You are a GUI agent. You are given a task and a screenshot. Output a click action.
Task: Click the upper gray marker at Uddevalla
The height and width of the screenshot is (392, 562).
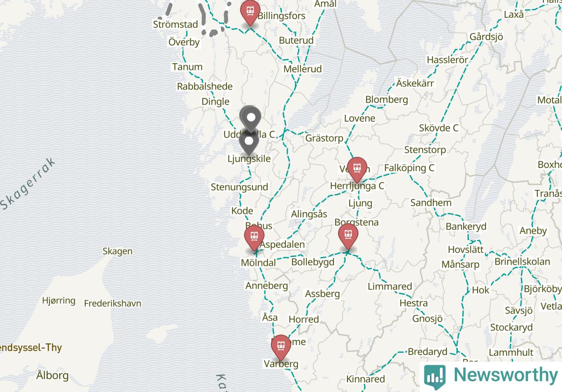point(251,118)
